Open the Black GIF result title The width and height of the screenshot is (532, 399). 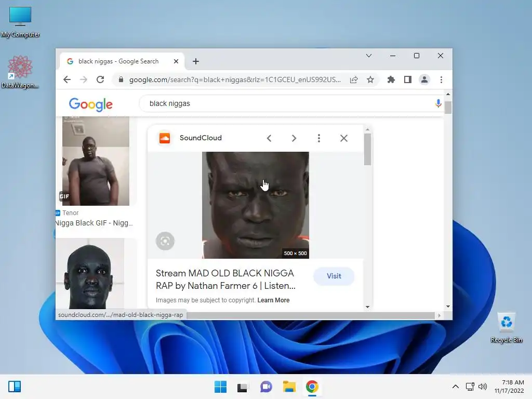[x=94, y=223]
